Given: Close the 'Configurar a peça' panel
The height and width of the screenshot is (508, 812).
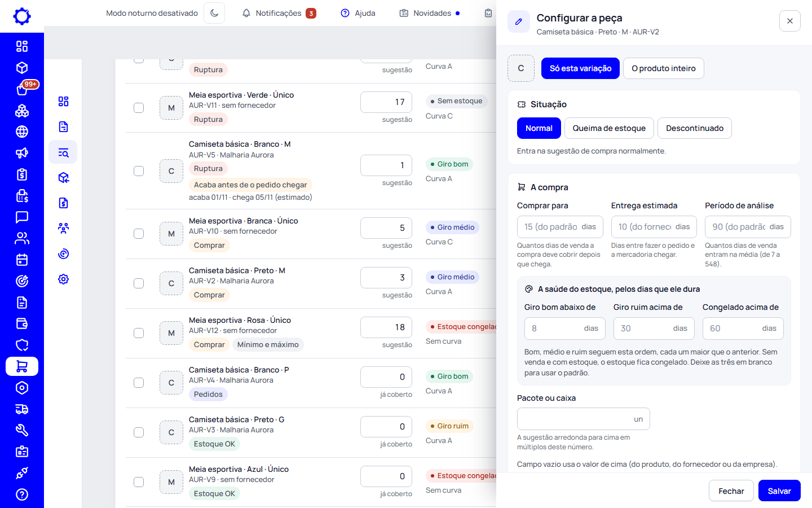Looking at the screenshot, I should [790, 21].
